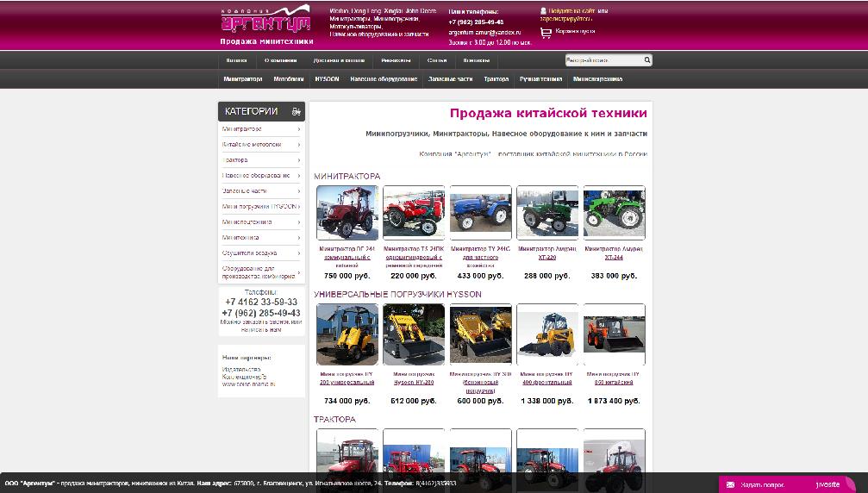The image size is (868, 493).
Task: Select HYSOON in the dark category bar
Action: [327, 79]
